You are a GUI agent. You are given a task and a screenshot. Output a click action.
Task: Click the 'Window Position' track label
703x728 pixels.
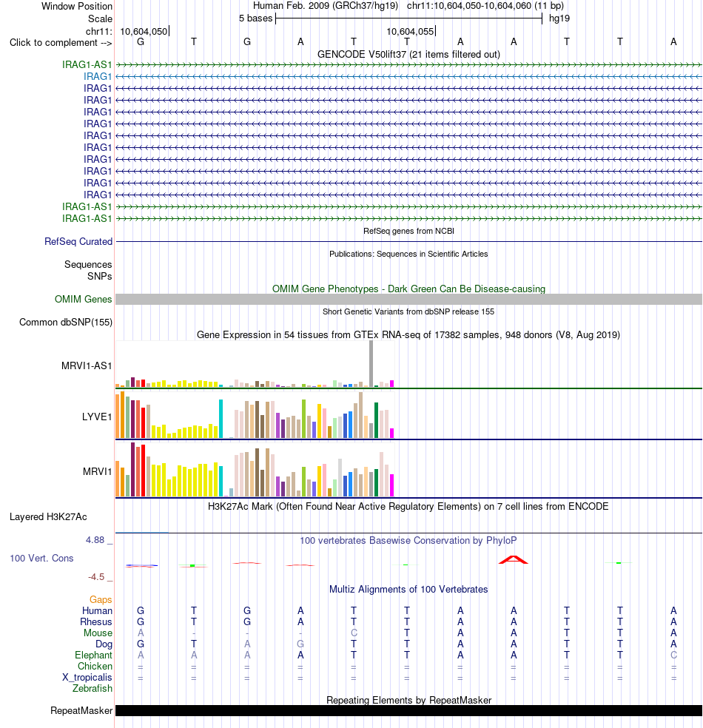(x=77, y=7)
